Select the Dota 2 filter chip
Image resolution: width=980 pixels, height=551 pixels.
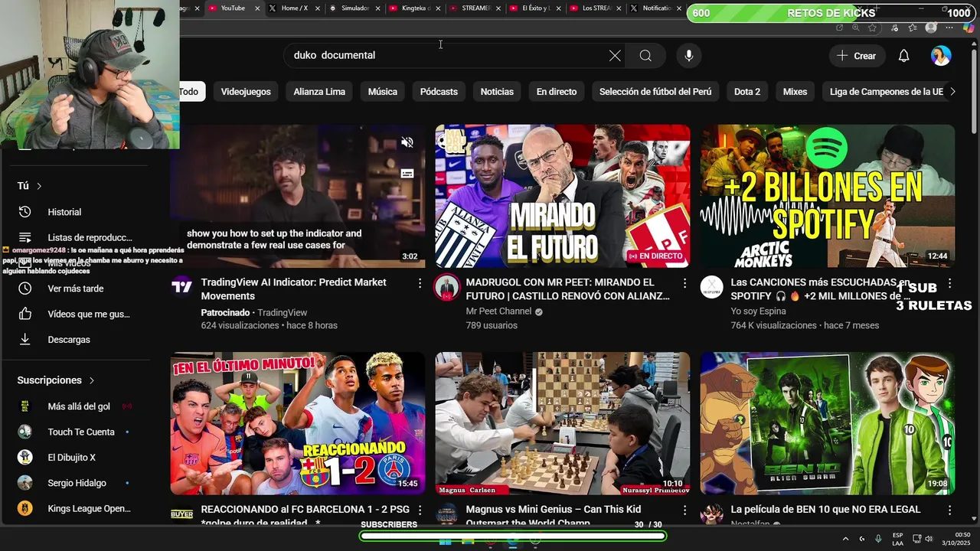[x=747, y=92]
